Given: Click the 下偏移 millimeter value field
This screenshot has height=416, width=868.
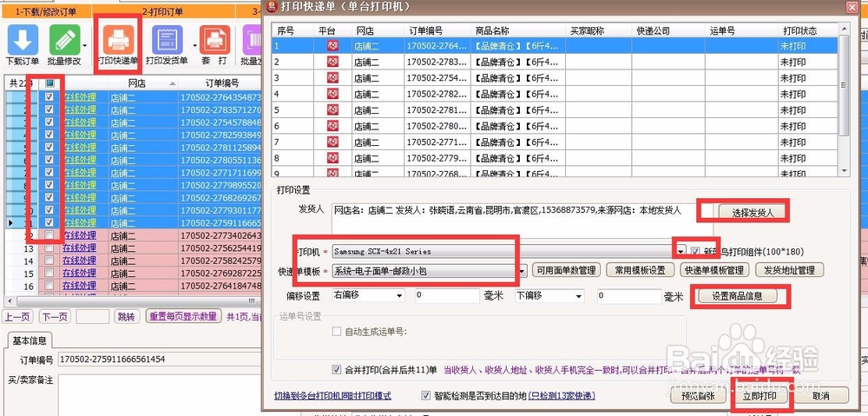Looking at the screenshot, I should [x=629, y=296].
